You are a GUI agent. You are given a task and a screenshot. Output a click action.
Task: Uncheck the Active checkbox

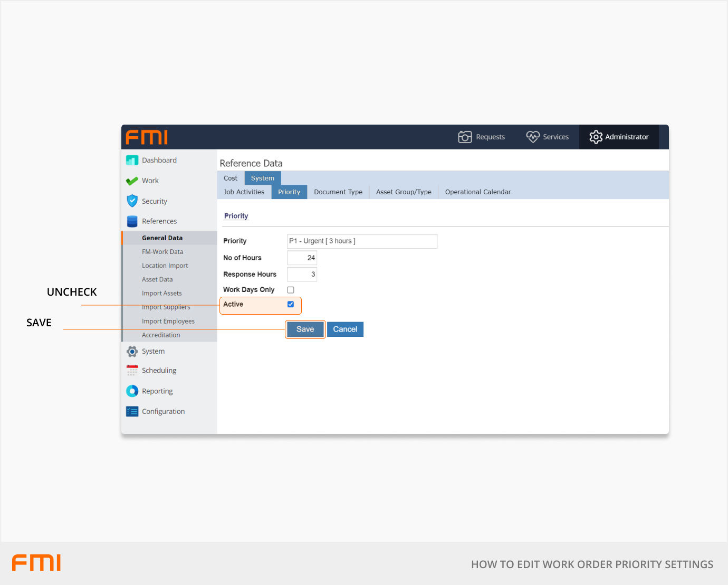[291, 305]
